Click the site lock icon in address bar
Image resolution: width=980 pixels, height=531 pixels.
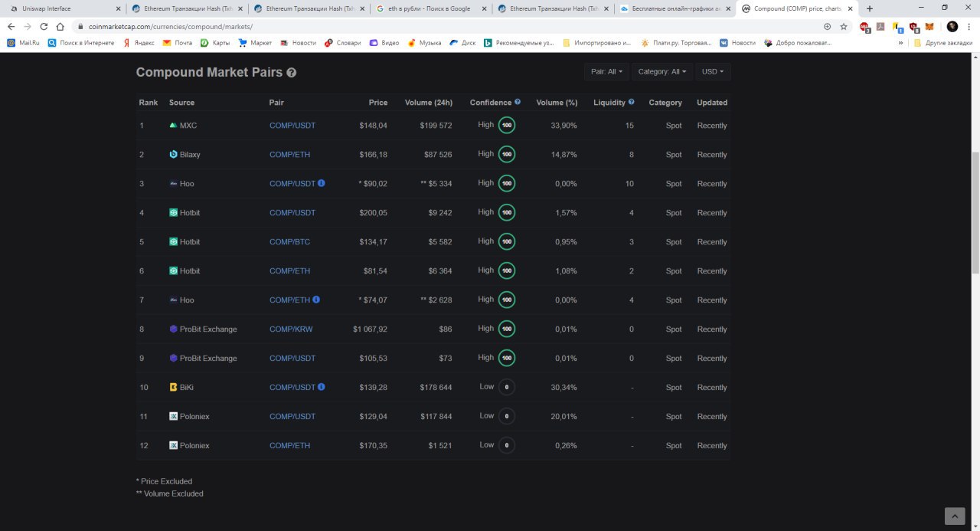(x=80, y=26)
